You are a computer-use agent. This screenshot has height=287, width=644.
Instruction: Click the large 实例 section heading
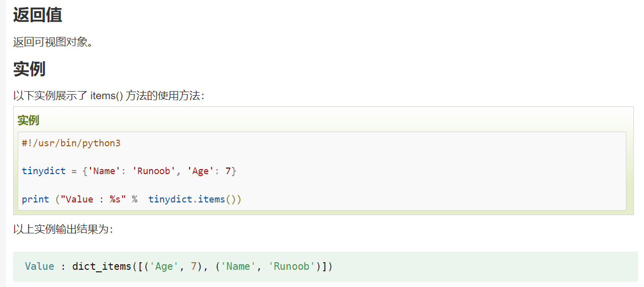[x=29, y=69]
